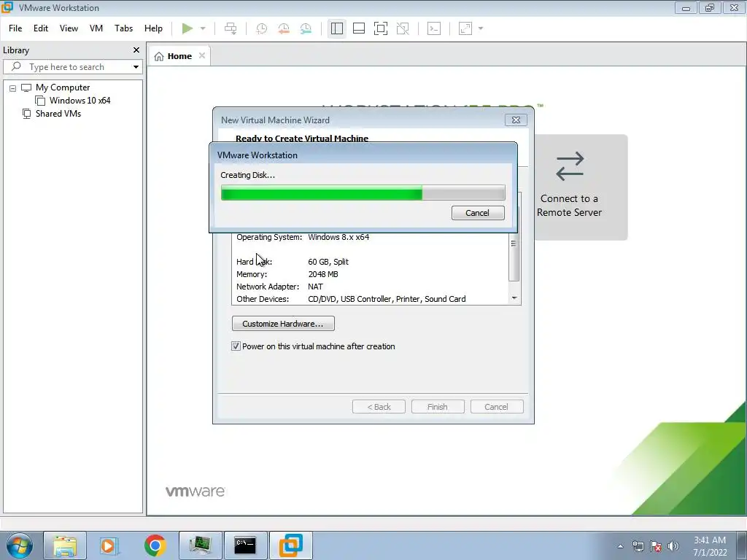The width and height of the screenshot is (747, 560).
Task: Click the summary list scroll down arrow
Action: coord(514,298)
